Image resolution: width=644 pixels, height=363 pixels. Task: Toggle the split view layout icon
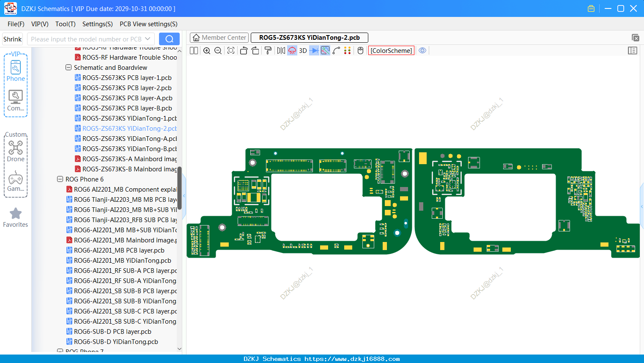click(194, 51)
